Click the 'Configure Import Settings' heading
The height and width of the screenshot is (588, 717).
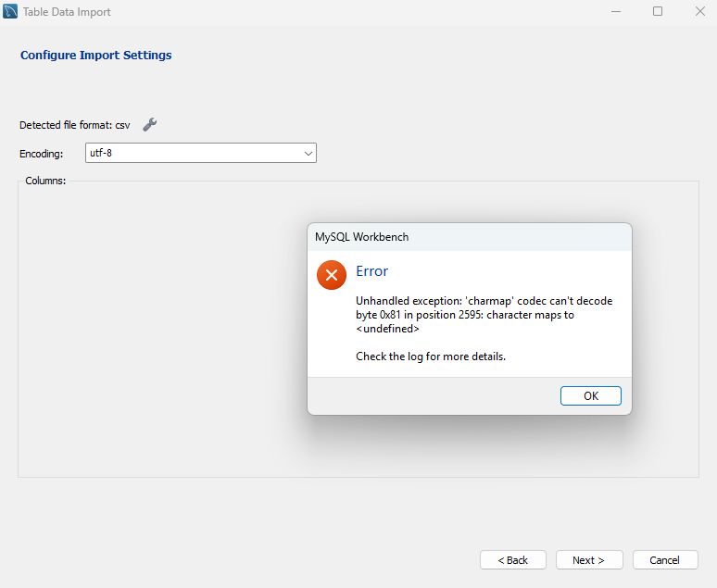pyautogui.click(x=96, y=56)
